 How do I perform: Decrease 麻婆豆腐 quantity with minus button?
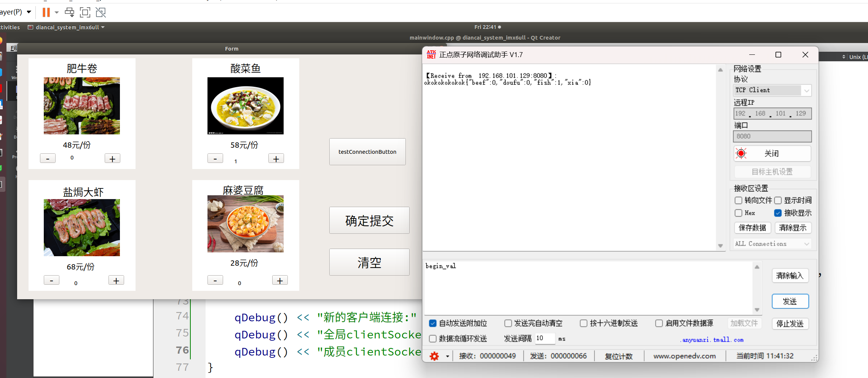tap(215, 280)
